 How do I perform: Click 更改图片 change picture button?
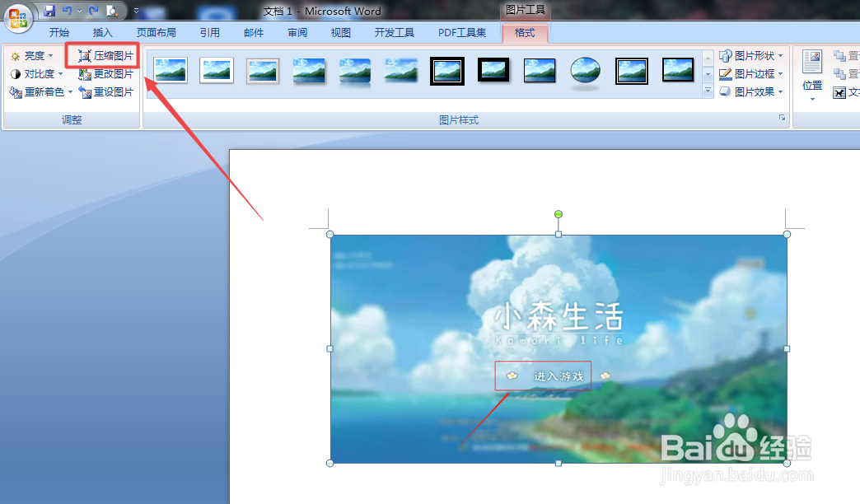click(x=106, y=74)
